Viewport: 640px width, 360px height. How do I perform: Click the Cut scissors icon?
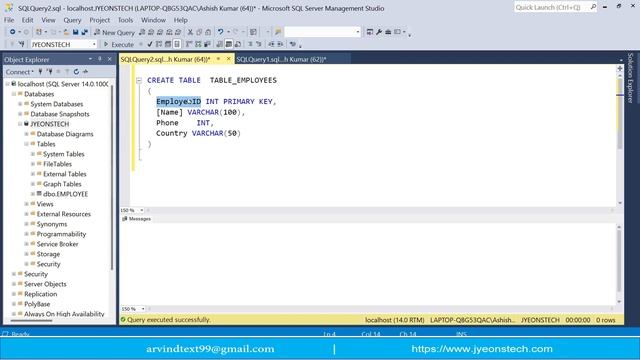(x=190, y=32)
